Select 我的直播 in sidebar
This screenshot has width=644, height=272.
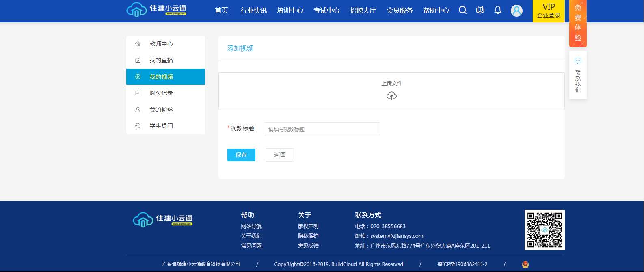tap(161, 60)
